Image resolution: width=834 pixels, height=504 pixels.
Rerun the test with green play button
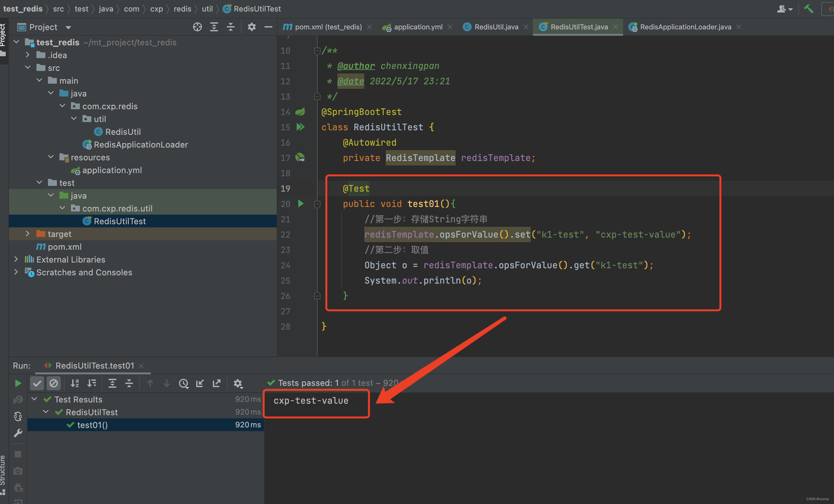coord(18,383)
